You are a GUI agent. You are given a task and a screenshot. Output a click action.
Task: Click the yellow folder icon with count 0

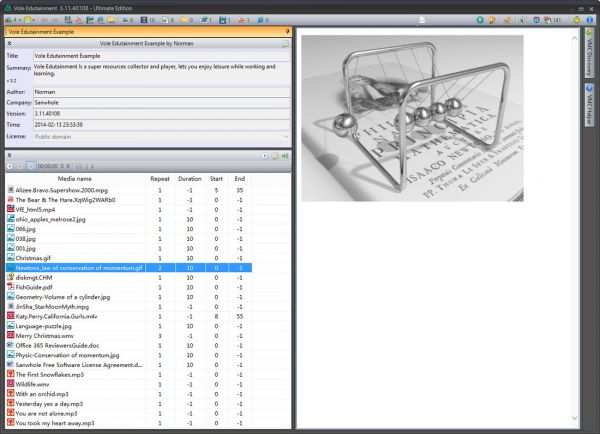click(x=184, y=20)
